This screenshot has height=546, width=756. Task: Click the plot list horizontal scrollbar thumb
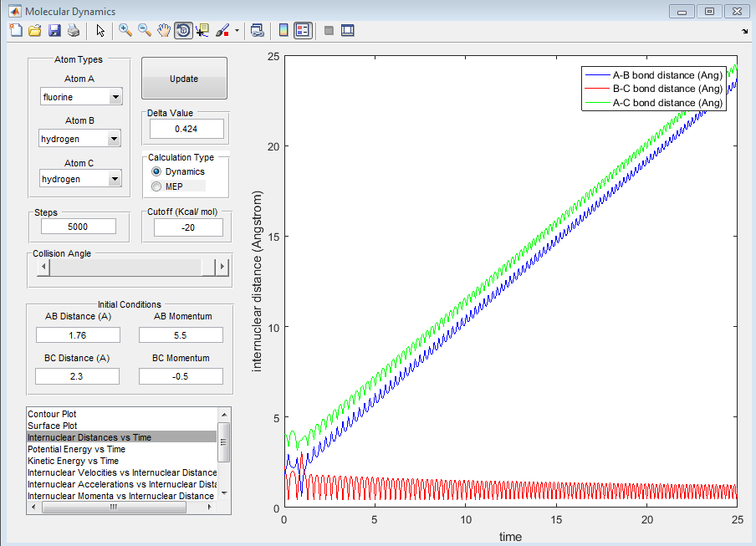[114, 507]
